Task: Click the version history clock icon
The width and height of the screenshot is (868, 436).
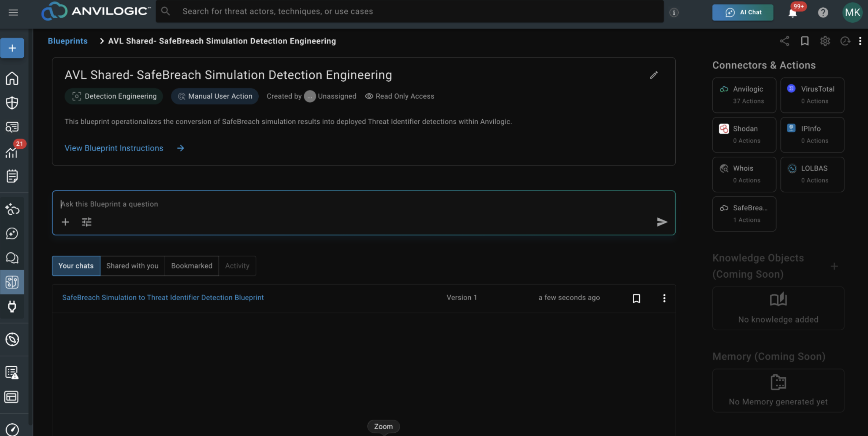Action: [x=845, y=41]
